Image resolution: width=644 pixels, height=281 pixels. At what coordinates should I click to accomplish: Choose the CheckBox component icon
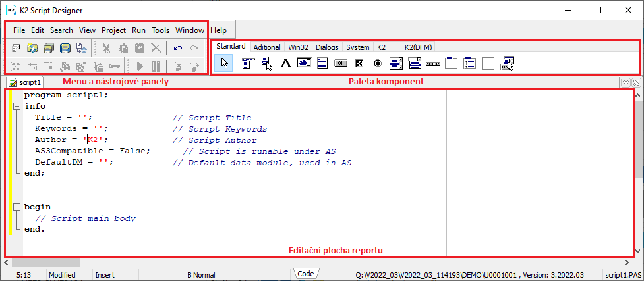pyautogui.click(x=359, y=63)
